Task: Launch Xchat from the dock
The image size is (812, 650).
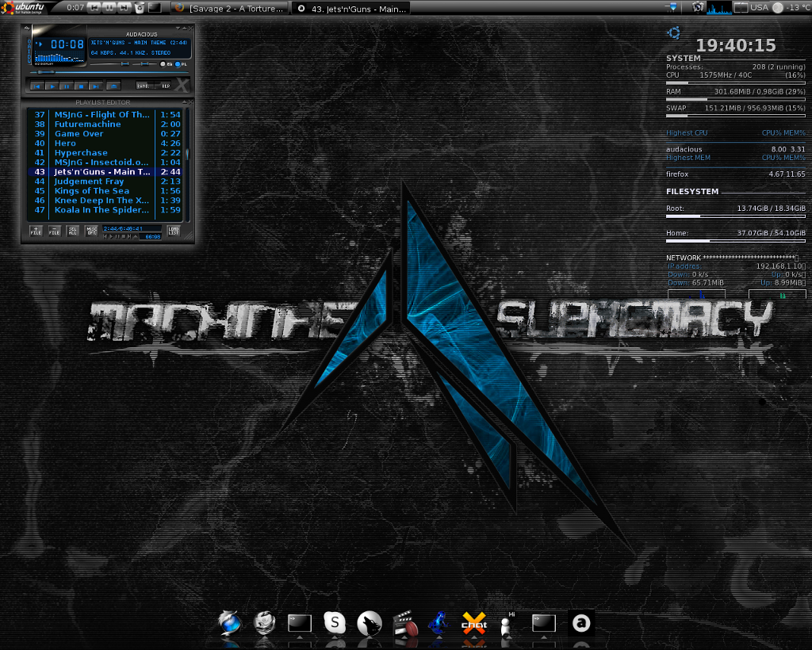Action: [473, 623]
